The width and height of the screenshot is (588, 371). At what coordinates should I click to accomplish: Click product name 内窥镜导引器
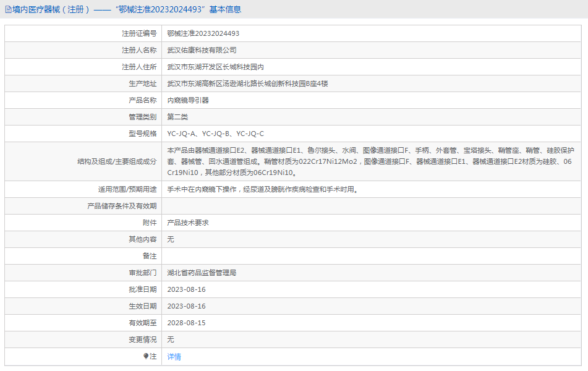[x=188, y=100]
